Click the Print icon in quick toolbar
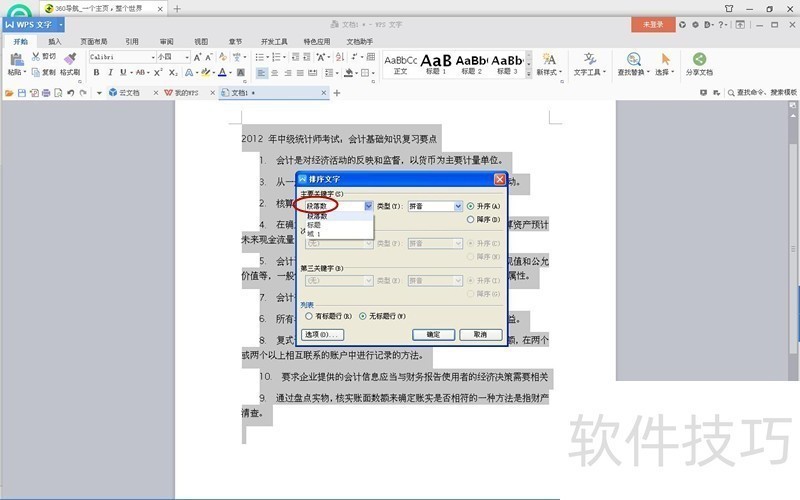Viewport: 800px width, 500px height. pos(46,93)
